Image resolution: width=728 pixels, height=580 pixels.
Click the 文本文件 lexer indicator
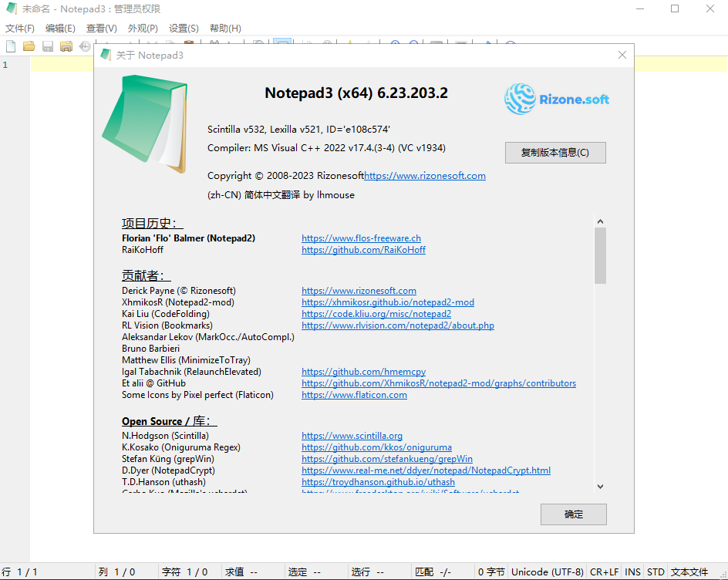[689, 572]
